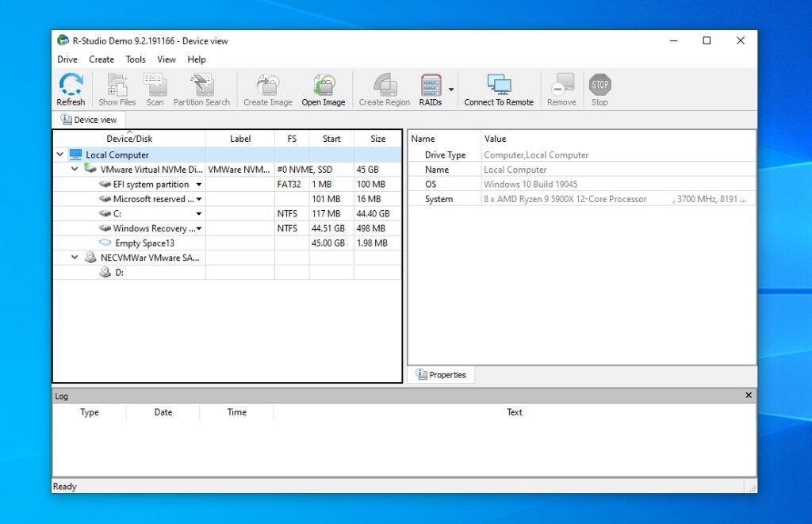The image size is (812, 524).
Task: Close the Log panel
Action: pyautogui.click(x=748, y=395)
